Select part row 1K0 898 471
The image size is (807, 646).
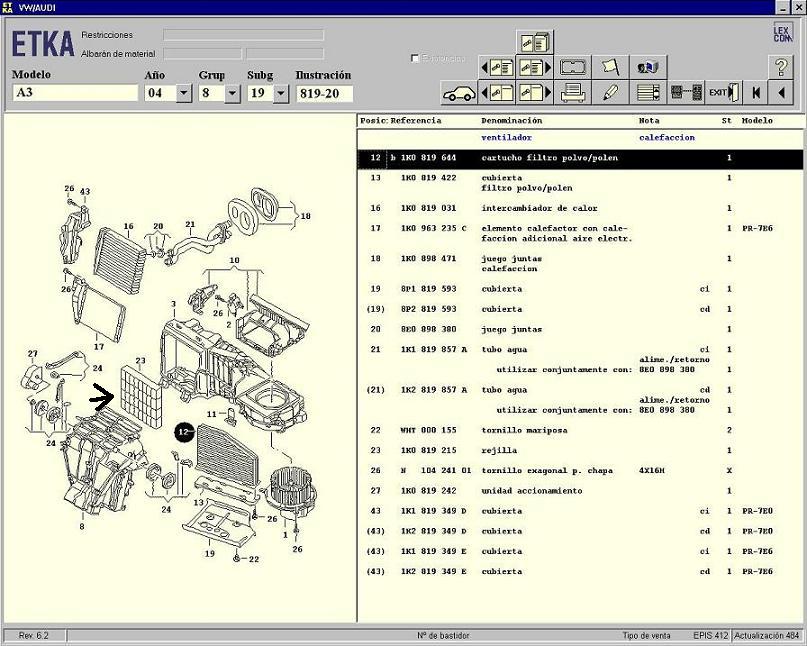point(580,264)
